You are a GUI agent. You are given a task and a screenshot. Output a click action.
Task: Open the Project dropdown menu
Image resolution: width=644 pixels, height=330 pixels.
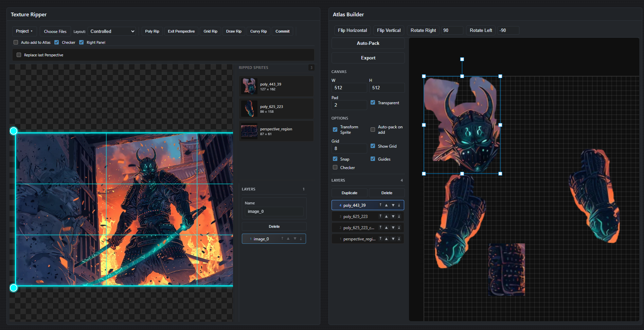tap(24, 31)
